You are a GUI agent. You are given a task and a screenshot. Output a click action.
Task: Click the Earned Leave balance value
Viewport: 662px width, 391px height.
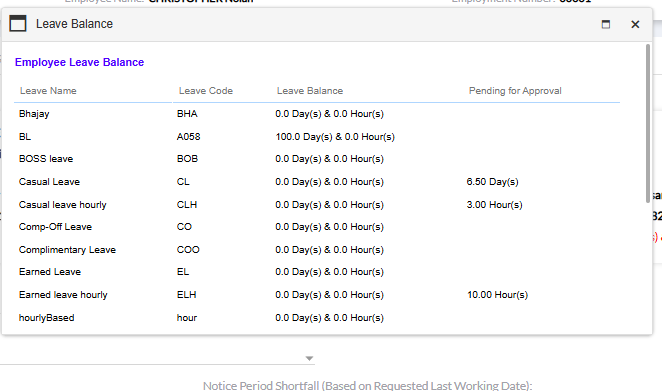pyautogui.click(x=329, y=272)
